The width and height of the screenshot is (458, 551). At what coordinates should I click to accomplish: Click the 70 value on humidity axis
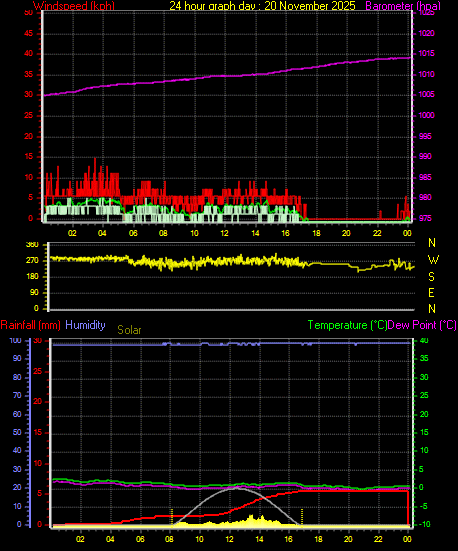17,396
